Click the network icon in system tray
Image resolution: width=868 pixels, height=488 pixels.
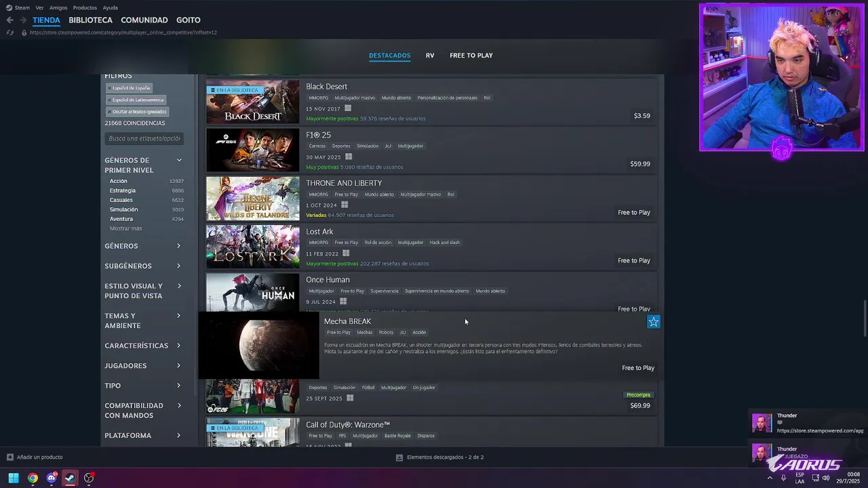(x=815, y=478)
